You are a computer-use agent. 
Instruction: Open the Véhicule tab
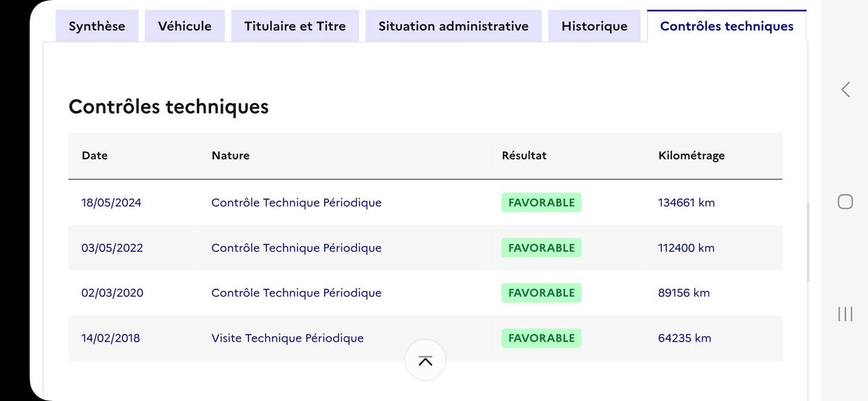point(184,26)
